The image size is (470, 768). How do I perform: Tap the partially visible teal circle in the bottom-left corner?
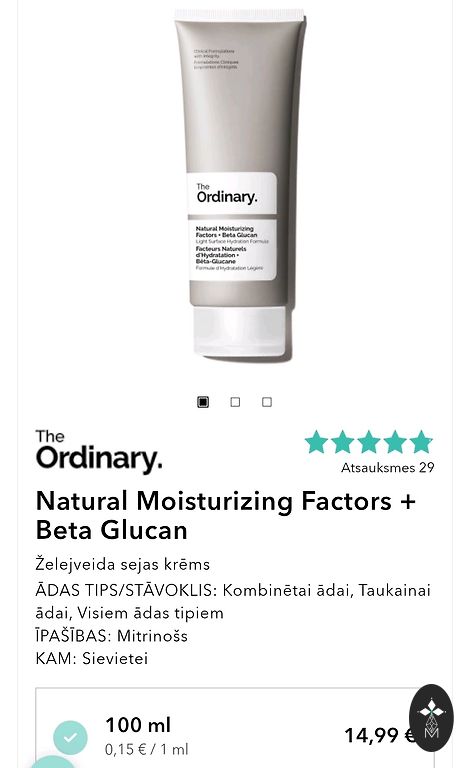click(53, 762)
